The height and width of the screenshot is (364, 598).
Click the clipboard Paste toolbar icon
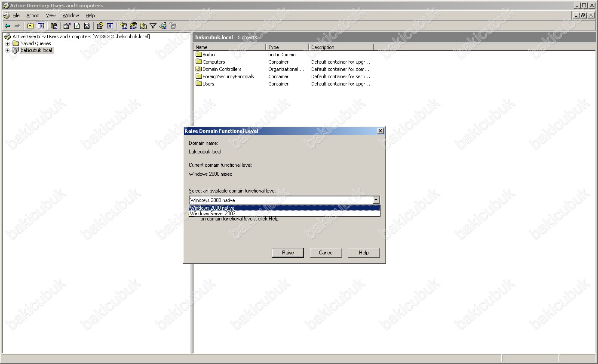click(54, 26)
